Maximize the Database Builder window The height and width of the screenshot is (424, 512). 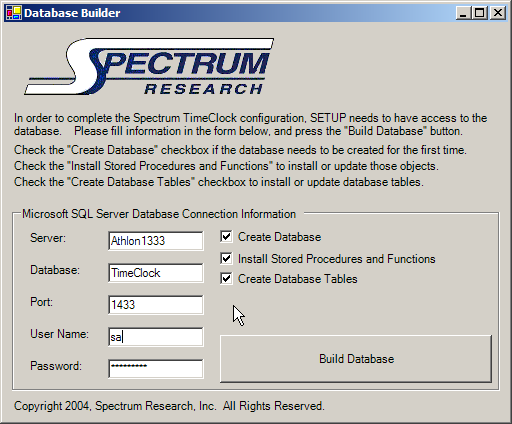(480, 13)
